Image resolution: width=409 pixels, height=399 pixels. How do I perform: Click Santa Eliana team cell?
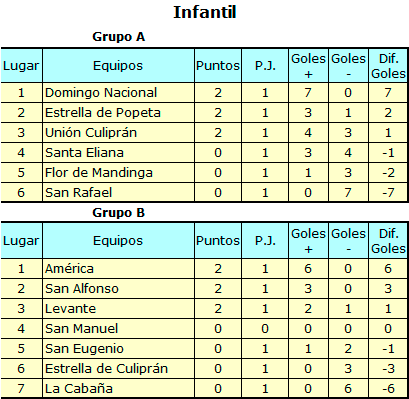coord(118,153)
